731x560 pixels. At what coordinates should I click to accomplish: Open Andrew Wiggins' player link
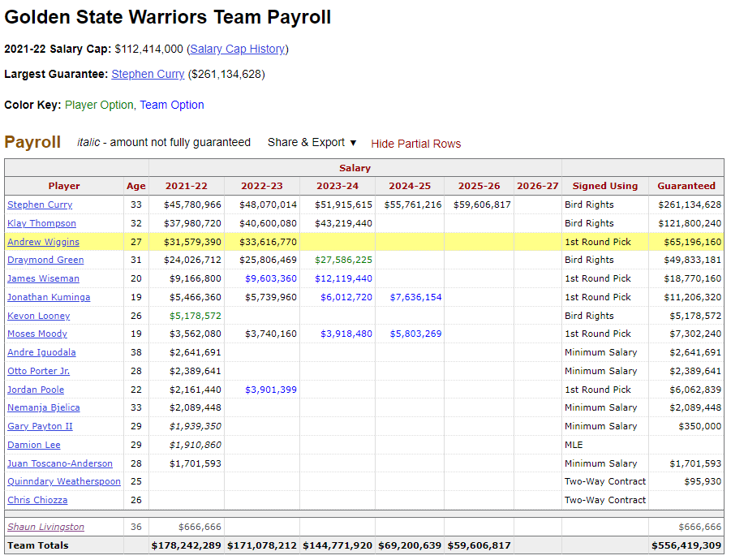(x=43, y=242)
